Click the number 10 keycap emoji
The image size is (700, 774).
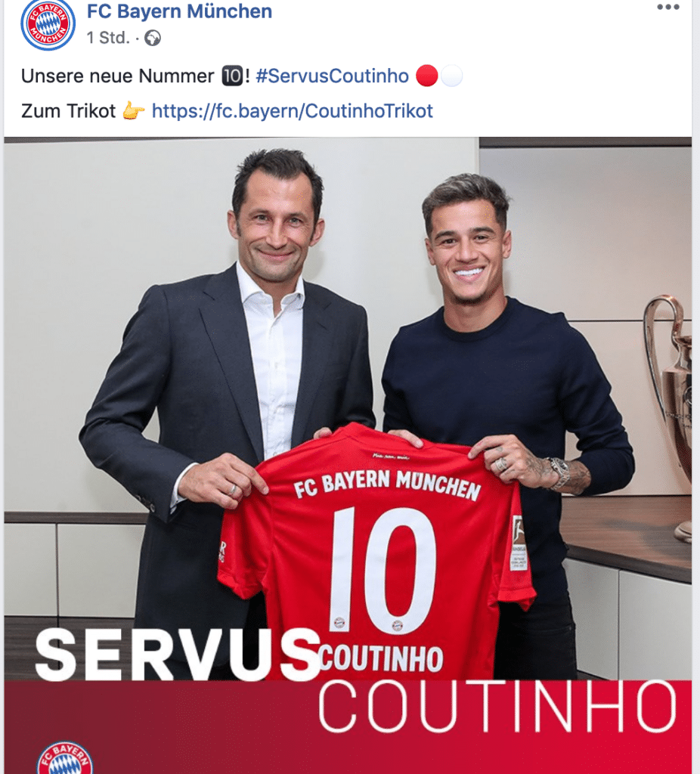pyautogui.click(x=231, y=76)
